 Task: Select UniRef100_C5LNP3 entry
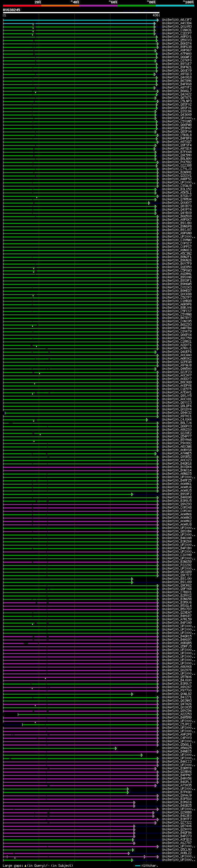tap(177, 101)
